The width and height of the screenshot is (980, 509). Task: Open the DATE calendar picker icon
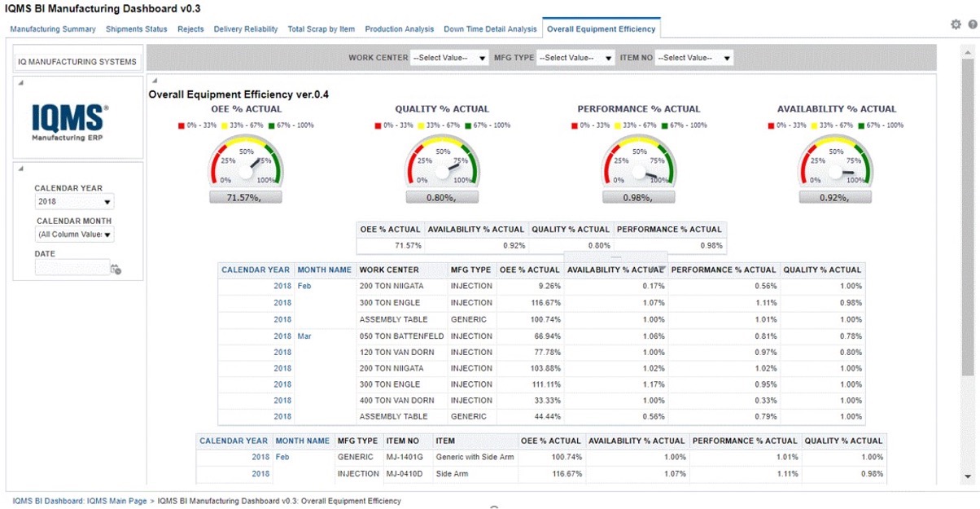point(116,269)
